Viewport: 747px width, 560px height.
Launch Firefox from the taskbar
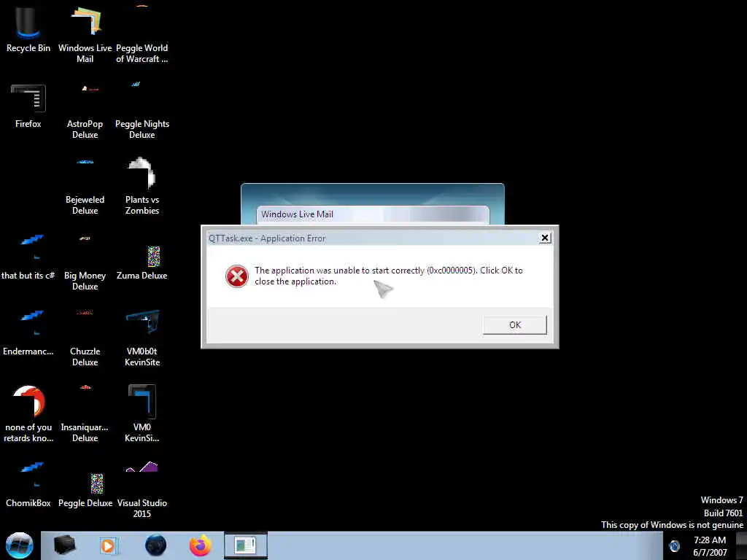pyautogui.click(x=201, y=545)
